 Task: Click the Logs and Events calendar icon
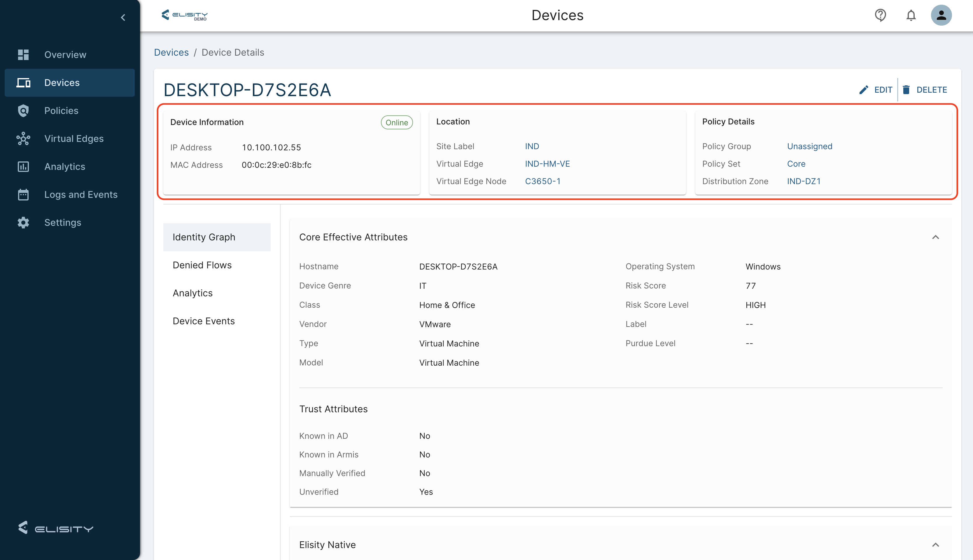(23, 195)
